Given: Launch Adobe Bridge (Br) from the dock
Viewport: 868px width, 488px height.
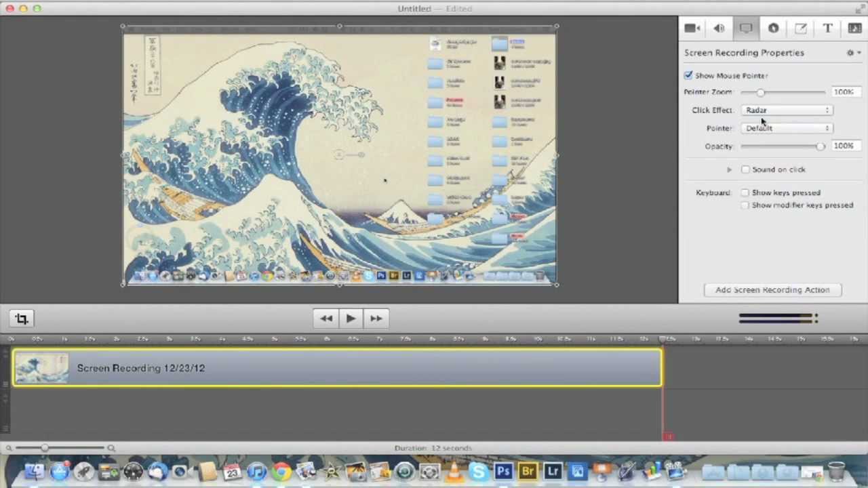Looking at the screenshot, I should (528, 471).
